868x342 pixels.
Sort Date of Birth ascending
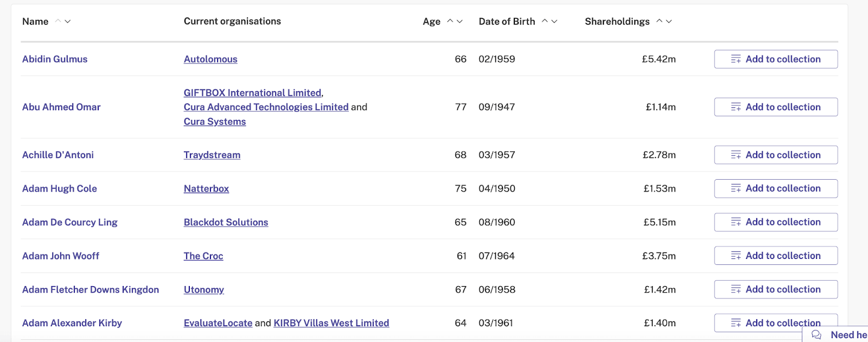545,21
